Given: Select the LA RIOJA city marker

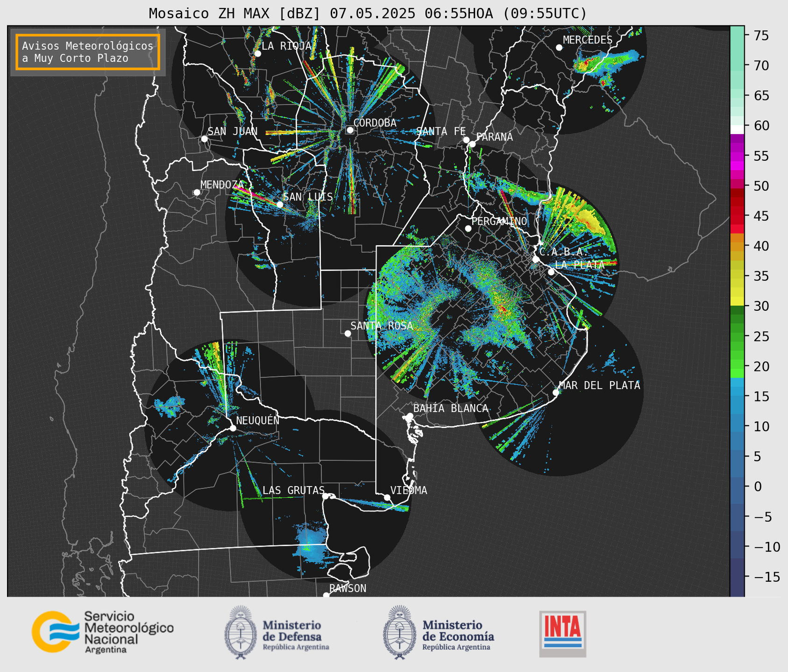Looking at the screenshot, I should pyautogui.click(x=258, y=53).
